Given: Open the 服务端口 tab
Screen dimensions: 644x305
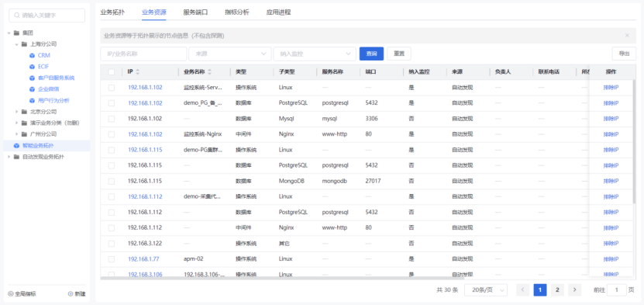Looking at the screenshot, I should [x=195, y=12].
